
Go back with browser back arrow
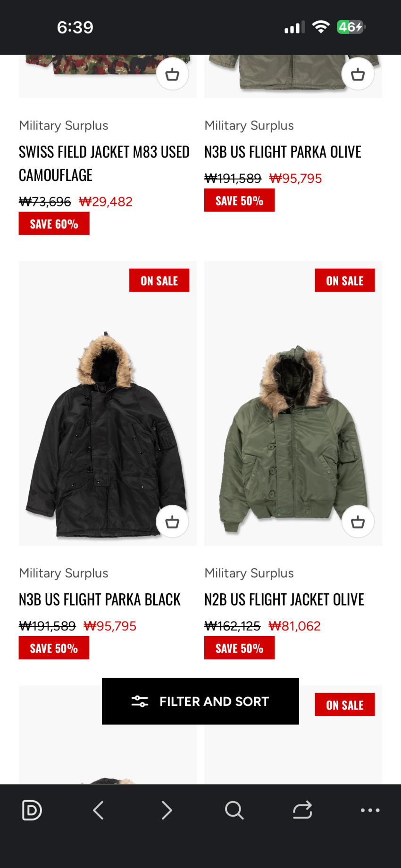click(98, 810)
